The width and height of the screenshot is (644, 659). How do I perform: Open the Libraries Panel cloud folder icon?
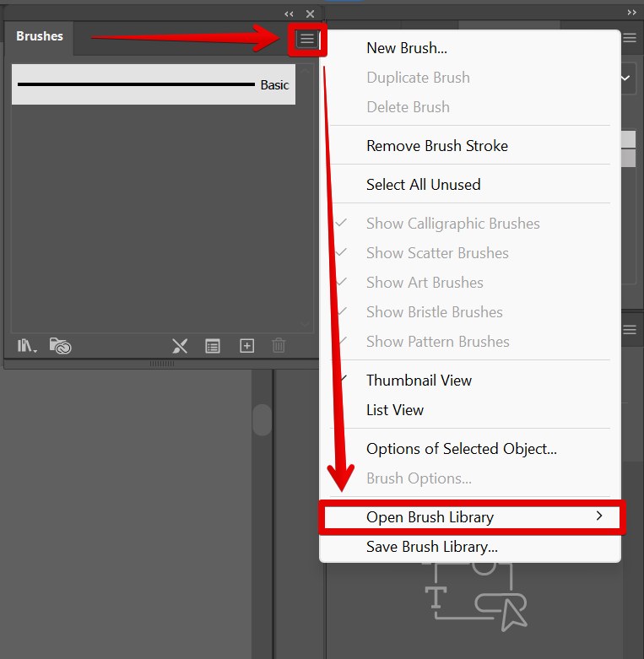point(60,346)
